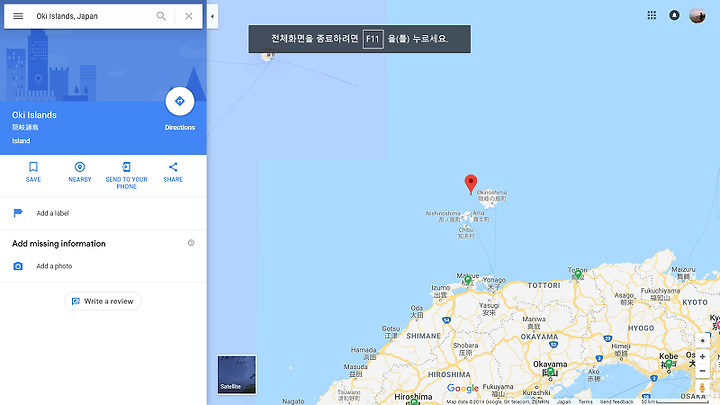The width and height of the screenshot is (720, 405).
Task: Zoom in on the map
Action: point(702,356)
